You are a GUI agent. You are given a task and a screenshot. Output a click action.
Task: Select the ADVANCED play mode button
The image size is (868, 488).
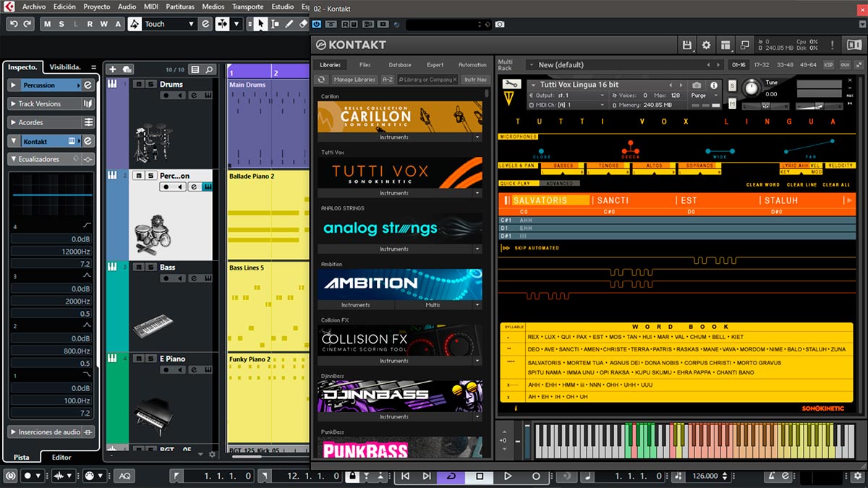tap(559, 184)
